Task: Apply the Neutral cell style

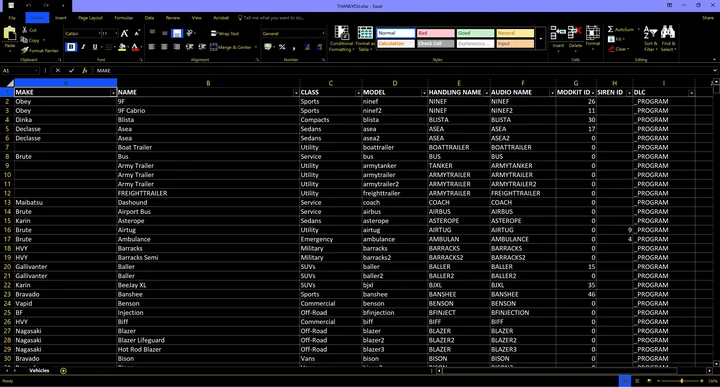Action: (515, 33)
